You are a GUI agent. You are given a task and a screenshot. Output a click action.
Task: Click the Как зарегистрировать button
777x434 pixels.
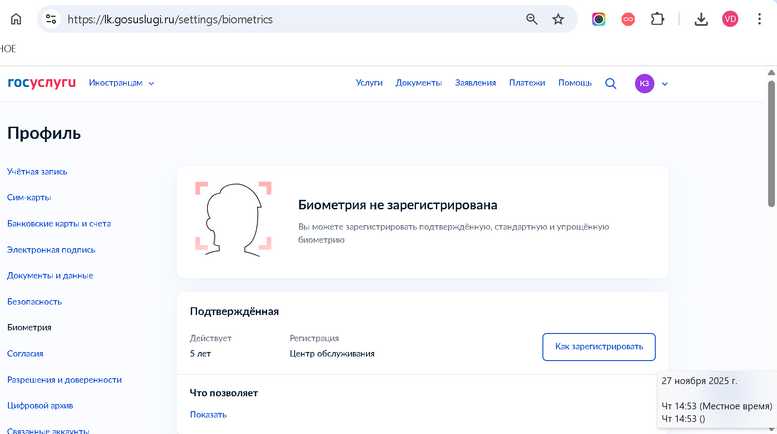coord(599,347)
